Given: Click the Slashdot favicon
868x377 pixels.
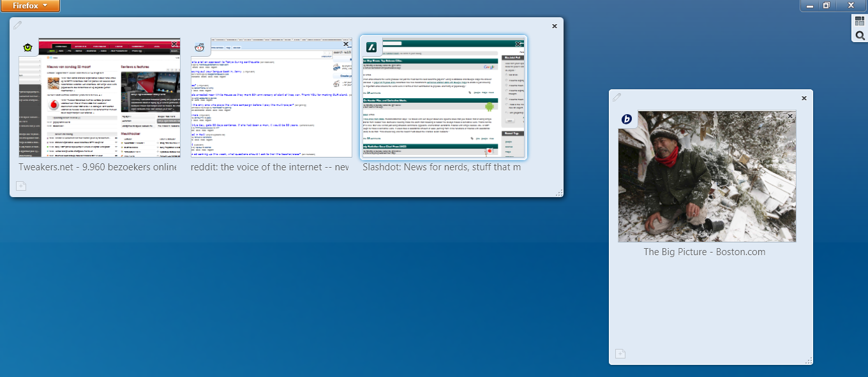Looking at the screenshot, I should [371, 47].
